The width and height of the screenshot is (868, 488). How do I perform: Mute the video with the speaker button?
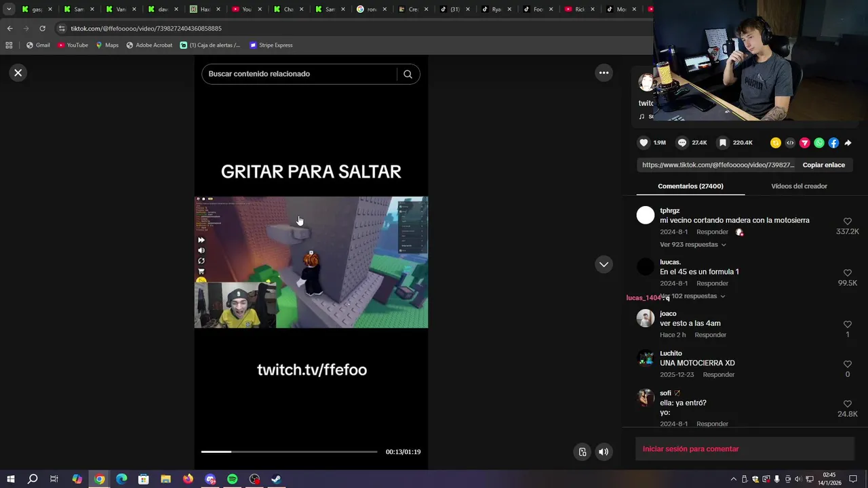(x=604, y=452)
